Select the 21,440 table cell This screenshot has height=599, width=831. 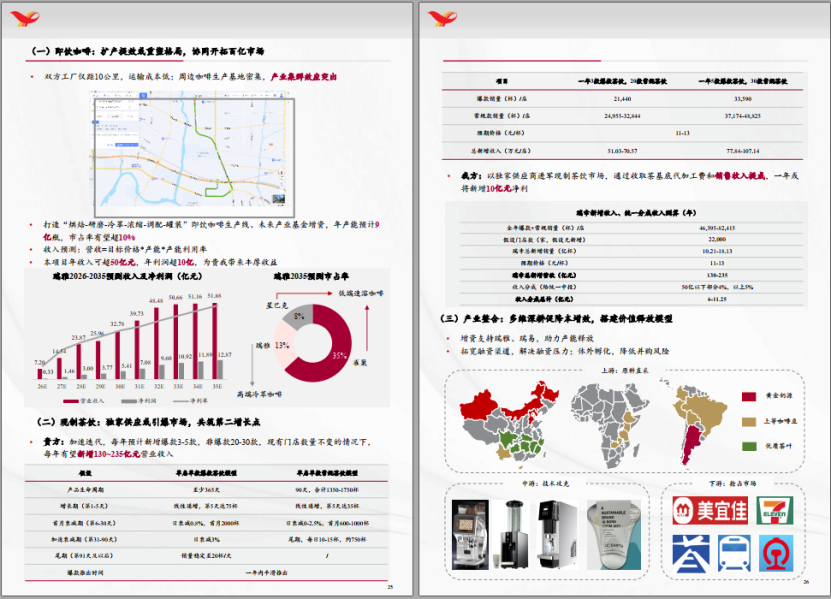pyautogui.click(x=622, y=99)
